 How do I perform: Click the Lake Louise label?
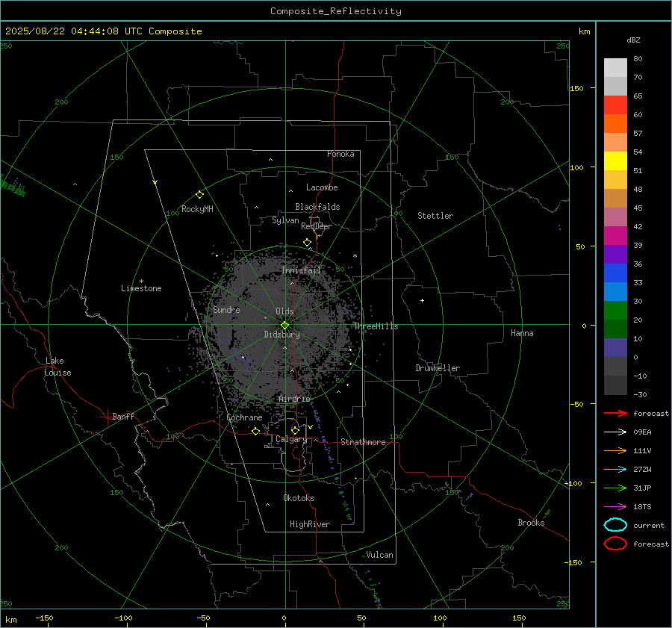coord(57,367)
